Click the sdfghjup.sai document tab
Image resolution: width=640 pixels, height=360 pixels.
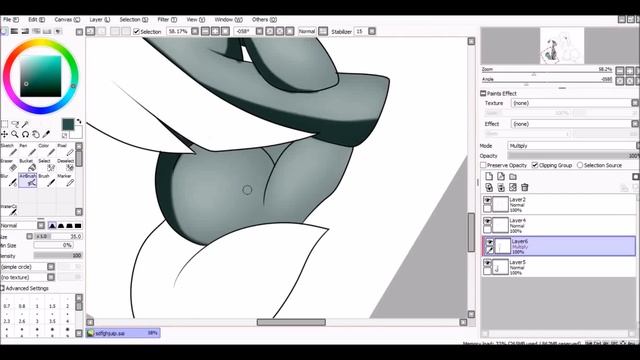tap(123, 333)
